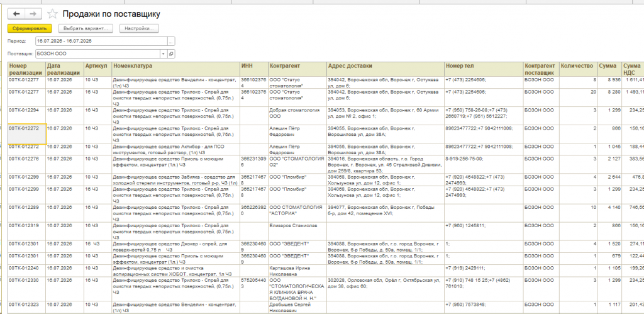Select the Номенклатура column header
Screen dimensions: 644x314
point(176,69)
